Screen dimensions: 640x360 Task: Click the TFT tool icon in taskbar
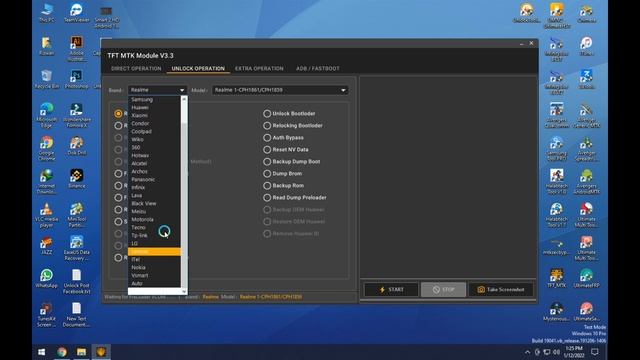[101, 351]
